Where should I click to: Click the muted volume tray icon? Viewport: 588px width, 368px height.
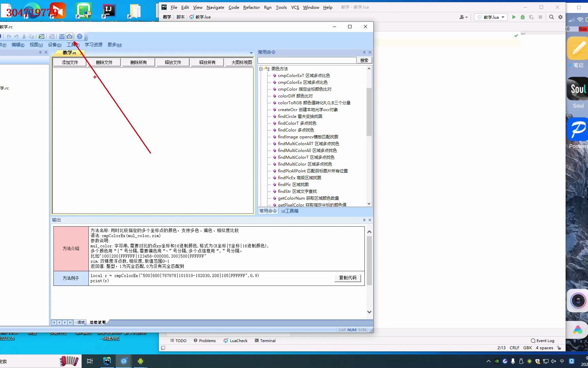(554, 361)
